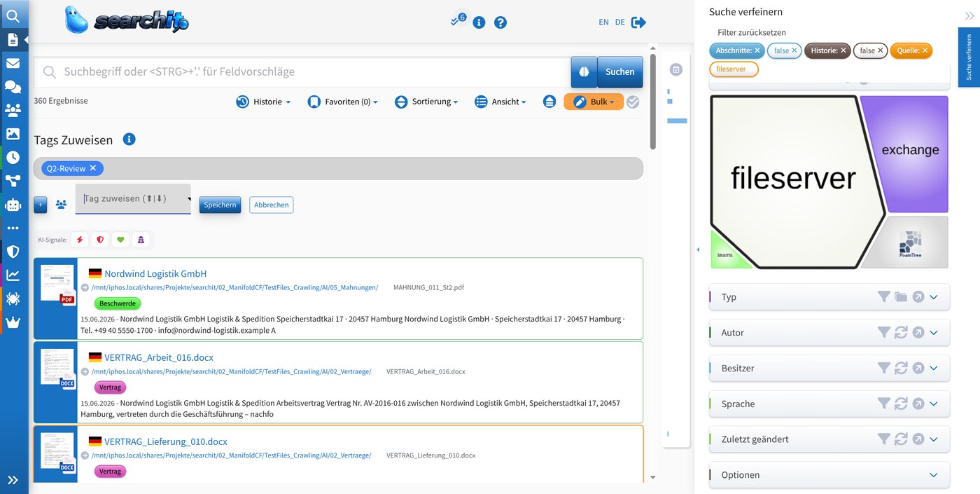The width and height of the screenshot is (980, 494).
Task: Click the info icon beside Tags Zuweisen
Action: point(129,139)
